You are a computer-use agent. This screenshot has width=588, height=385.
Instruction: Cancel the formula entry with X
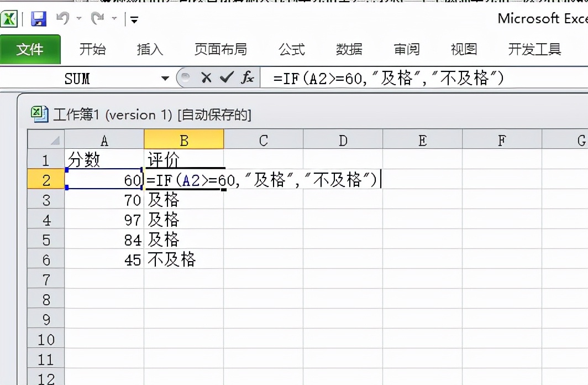206,77
